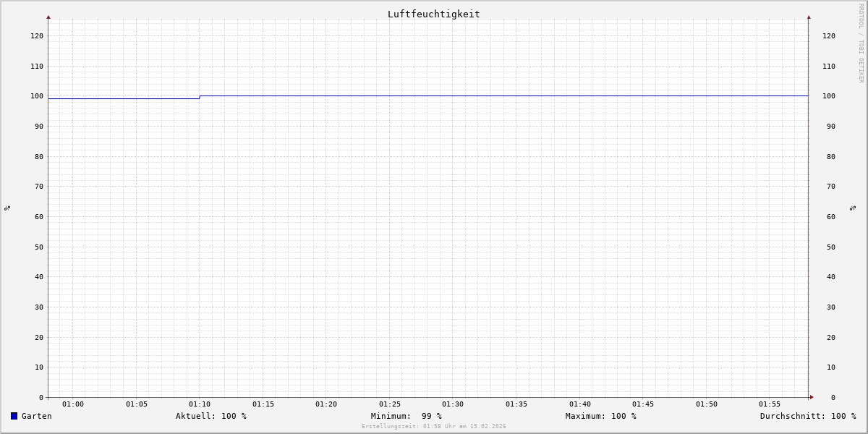Click the 01:55 time axis label
This screenshot has height=434, width=868.
tap(770, 404)
